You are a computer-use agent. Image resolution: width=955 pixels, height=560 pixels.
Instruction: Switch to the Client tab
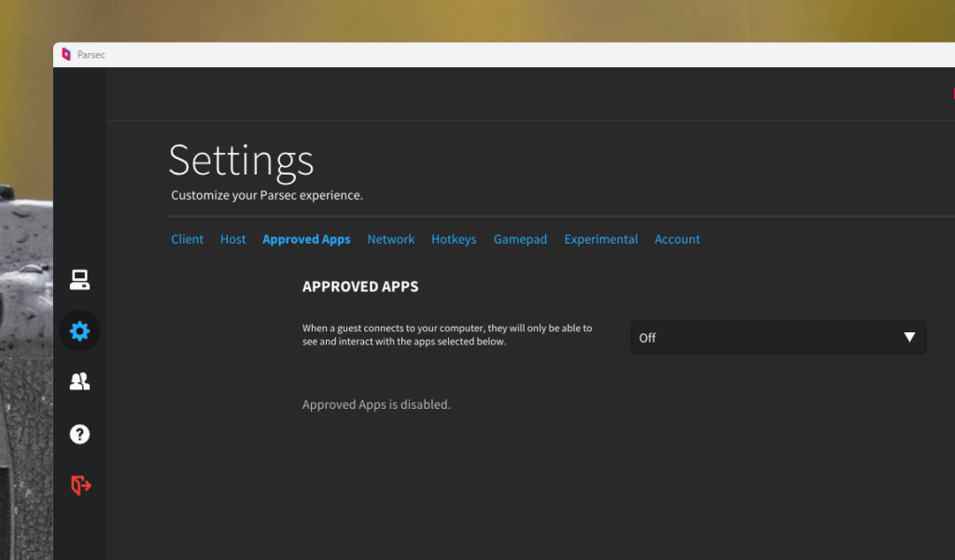click(x=187, y=239)
